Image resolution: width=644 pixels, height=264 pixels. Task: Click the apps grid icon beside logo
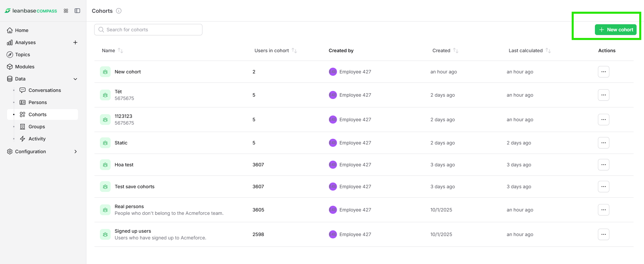(66, 11)
